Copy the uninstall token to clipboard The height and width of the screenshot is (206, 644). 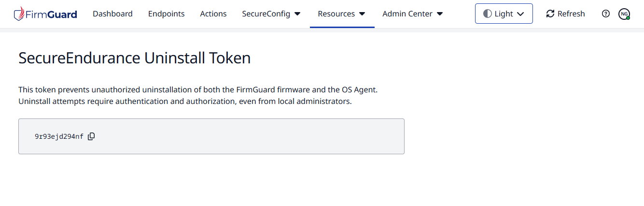pyautogui.click(x=91, y=136)
